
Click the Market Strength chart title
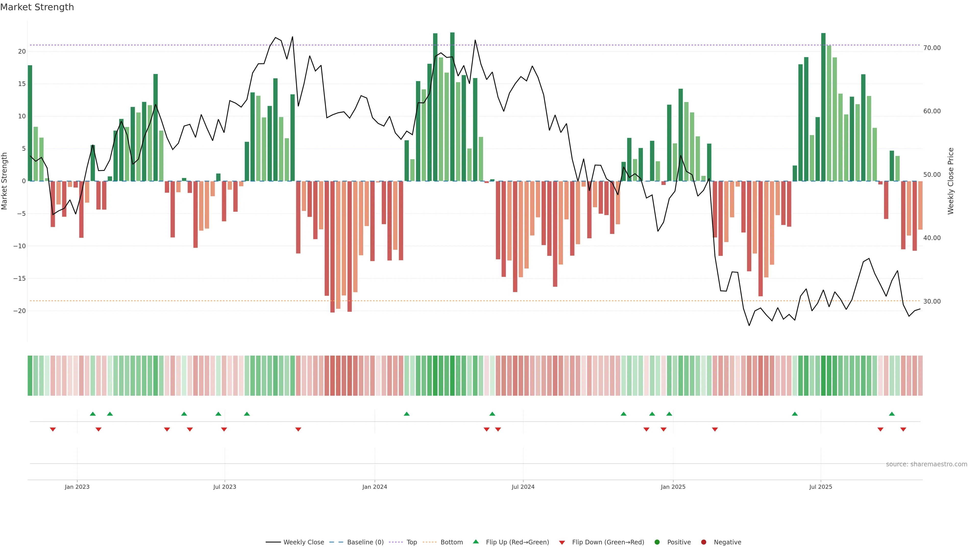coord(37,7)
